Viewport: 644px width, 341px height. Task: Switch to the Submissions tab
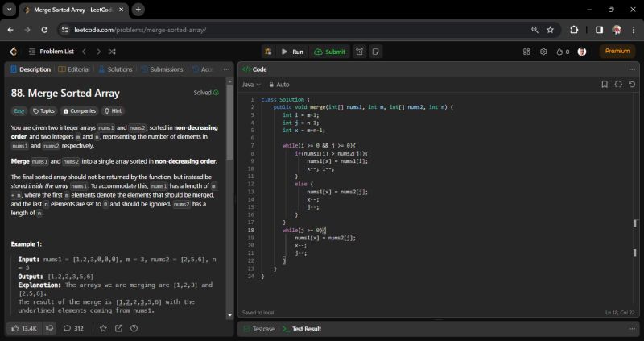163,69
